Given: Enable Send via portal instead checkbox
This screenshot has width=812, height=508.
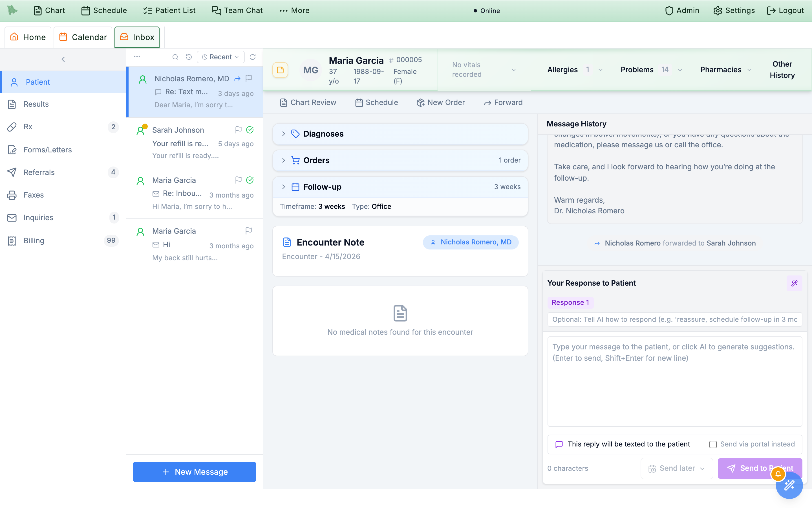Looking at the screenshot, I should point(713,444).
